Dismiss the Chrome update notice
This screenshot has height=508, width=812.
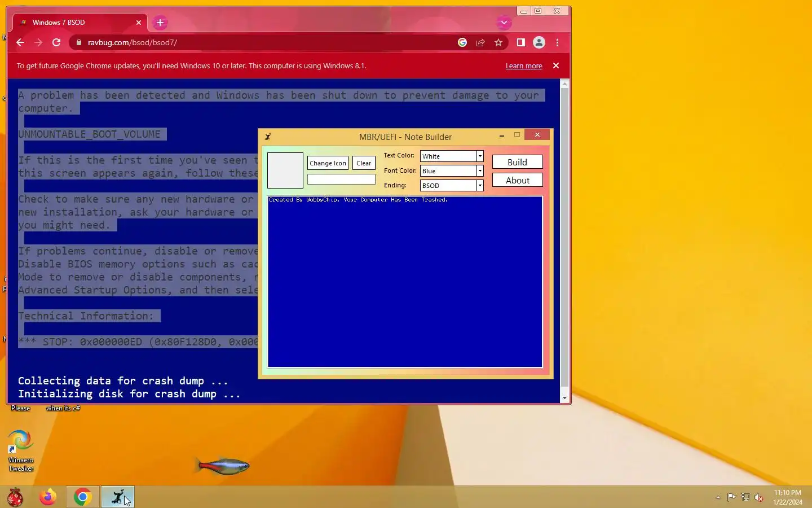556,65
